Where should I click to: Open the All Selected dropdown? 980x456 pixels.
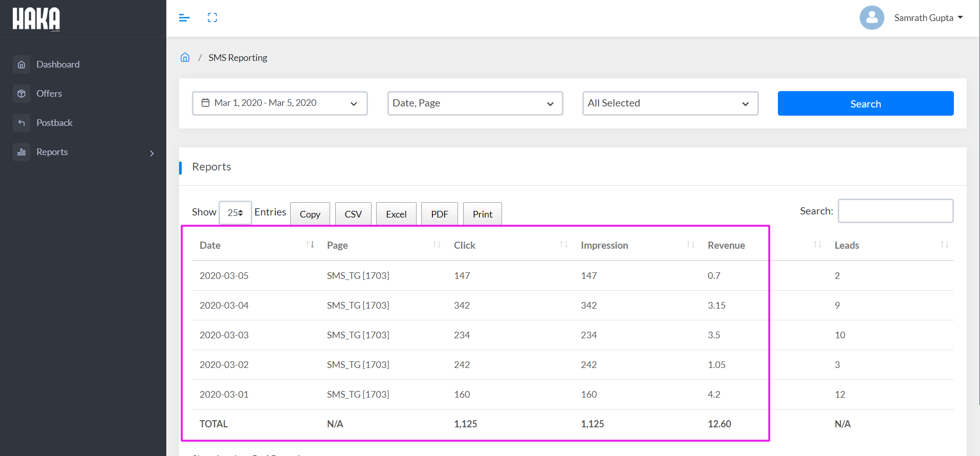point(670,103)
